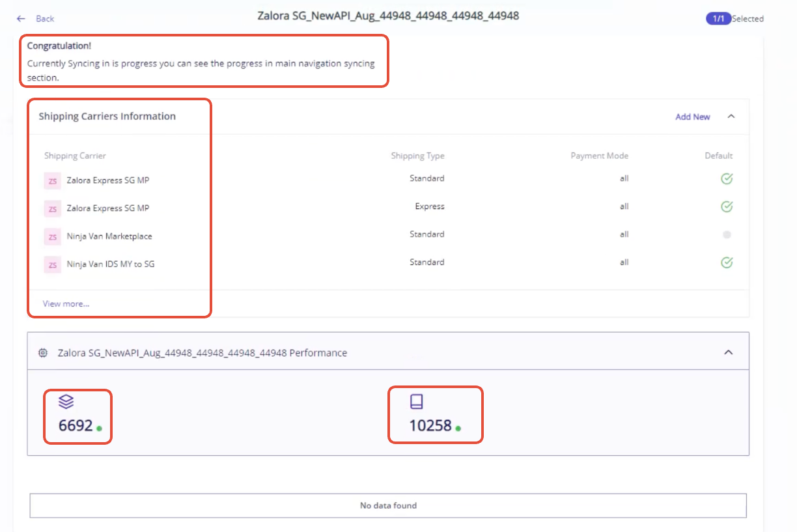
Task: Click the Congratulation! heading
Action: click(59, 46)
